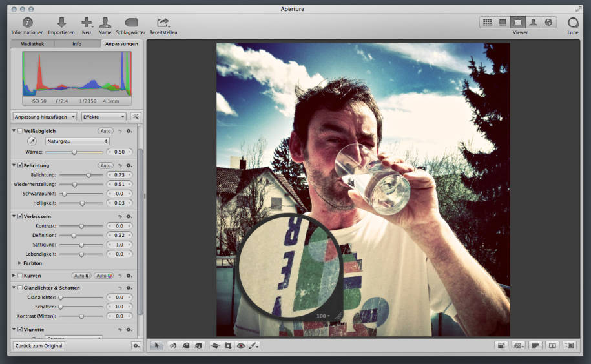Open the Effekte dropdown
The width and height of the screenshot is (591, 364).
[x=103, y=117]
